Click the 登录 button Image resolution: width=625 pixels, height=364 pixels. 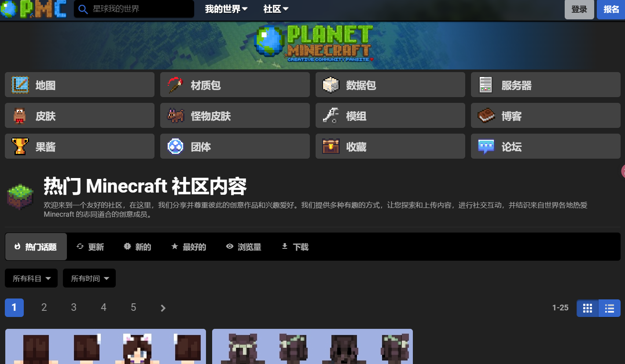click(x=579, y=9)
